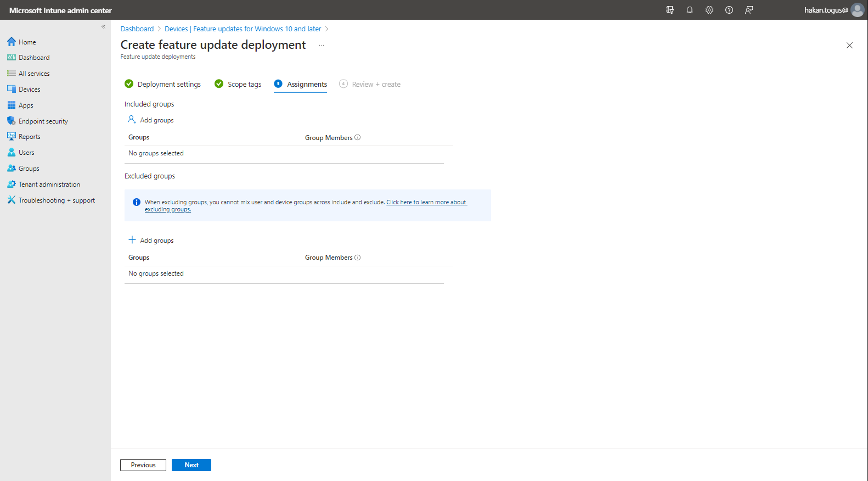This screenshot has width=868, height=481.
Task: Close the Create feature update deployment blade
Action: click(849, 45)
